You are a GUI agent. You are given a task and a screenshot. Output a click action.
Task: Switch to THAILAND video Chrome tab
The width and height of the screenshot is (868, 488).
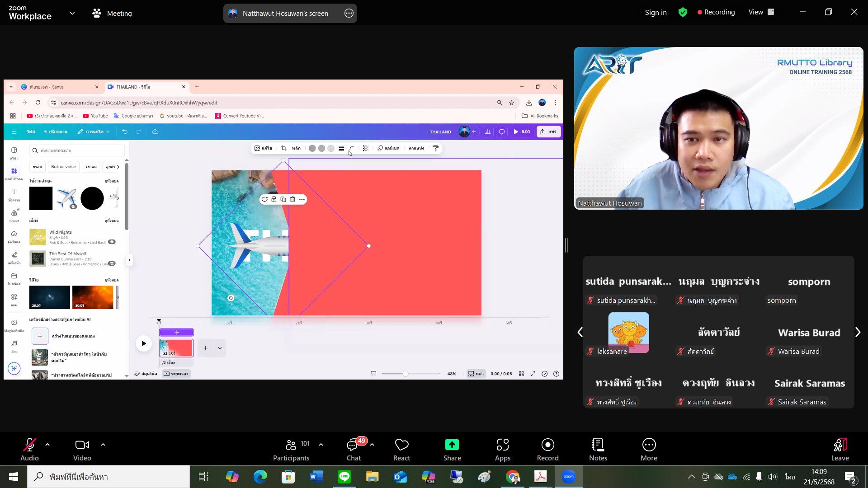click(147, 87)
